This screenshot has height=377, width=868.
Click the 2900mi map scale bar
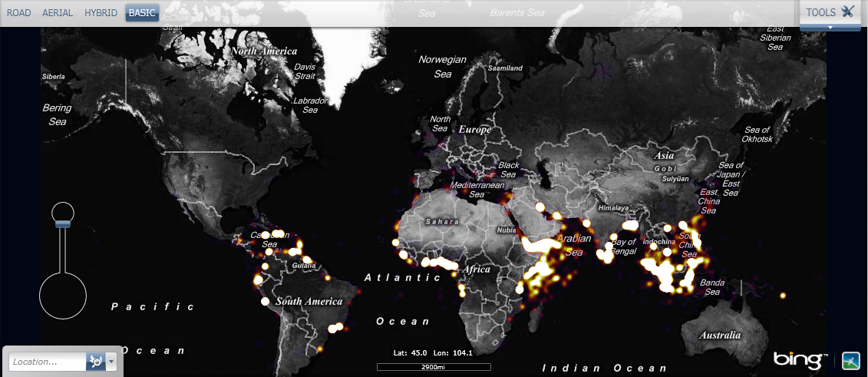pos(434,366)
